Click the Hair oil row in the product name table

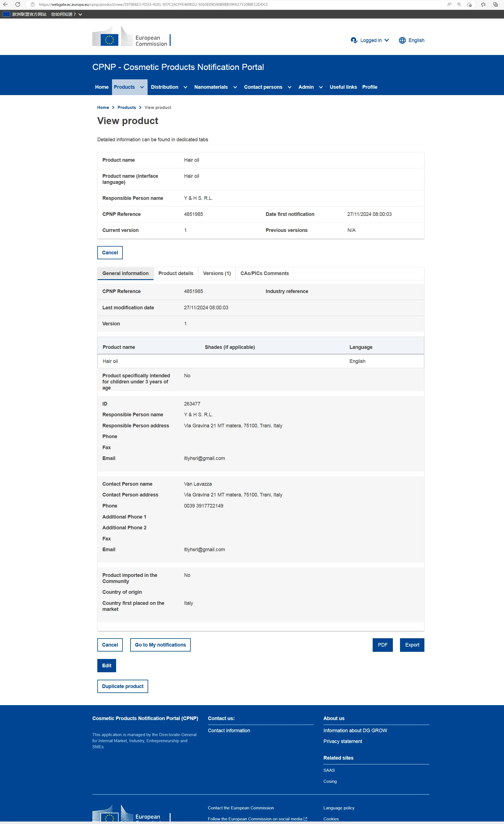pyautogui.click(x=260, y=361)
